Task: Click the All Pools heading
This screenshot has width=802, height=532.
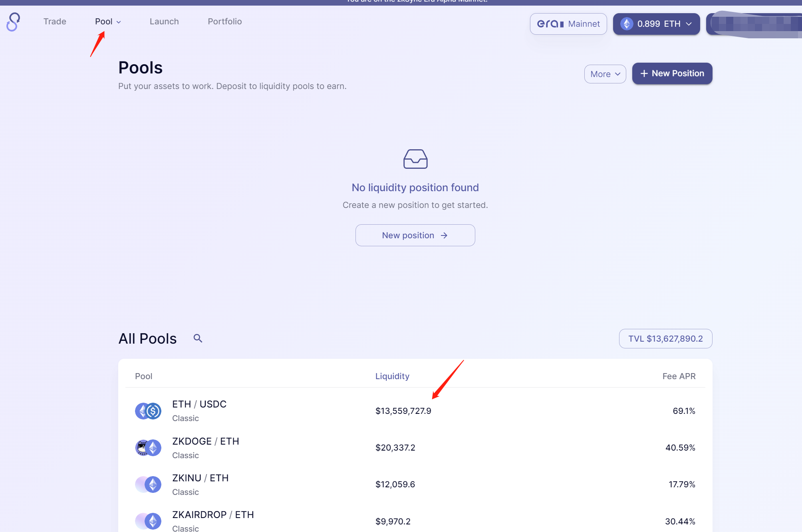Action: pyautogui.click(x=147, y=338)
